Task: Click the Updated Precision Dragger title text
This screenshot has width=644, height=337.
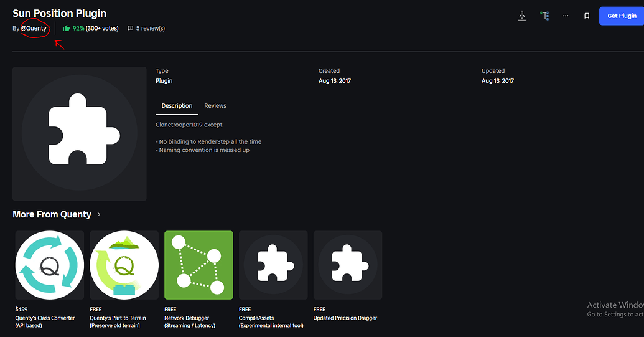Action: (x=345, y=318)
